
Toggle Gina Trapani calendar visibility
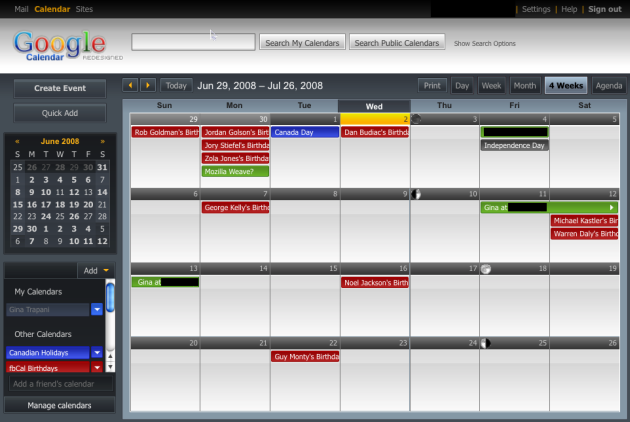(x=47, y=309)
